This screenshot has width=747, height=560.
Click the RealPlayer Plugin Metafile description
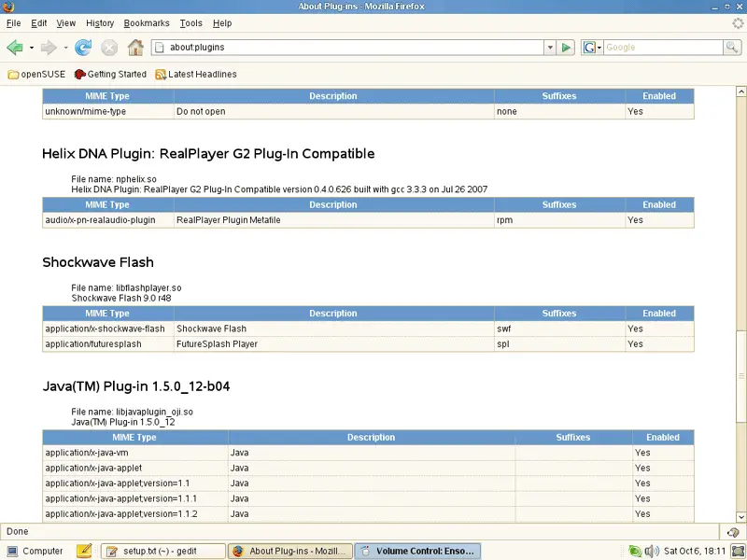(x=228, y=220)
